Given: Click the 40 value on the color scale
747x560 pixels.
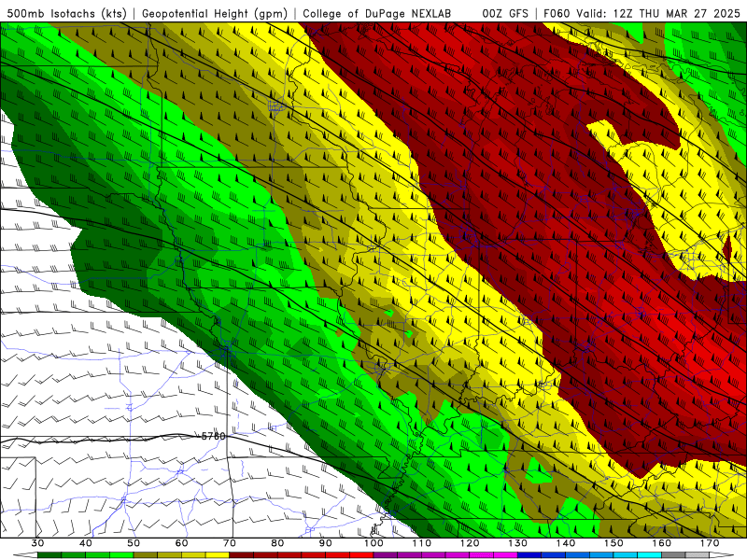Looking at the screenshot, I should pos(86,543).
